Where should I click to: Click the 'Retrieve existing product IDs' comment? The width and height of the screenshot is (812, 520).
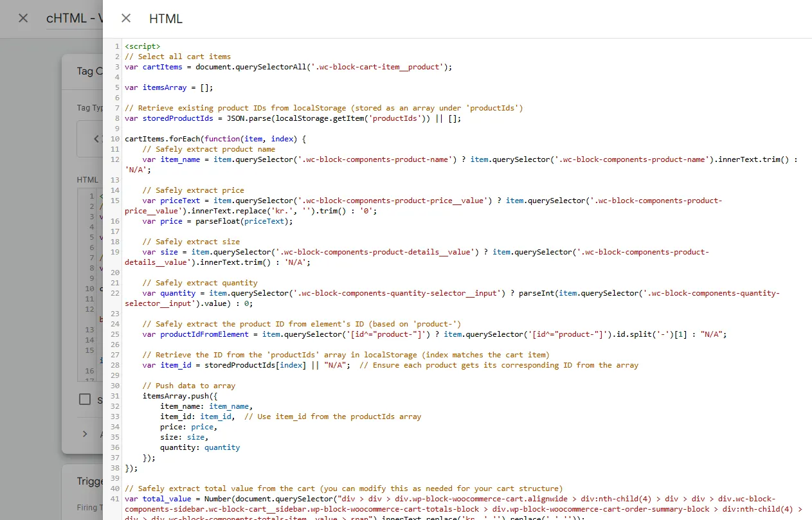[x=323, y=108]
